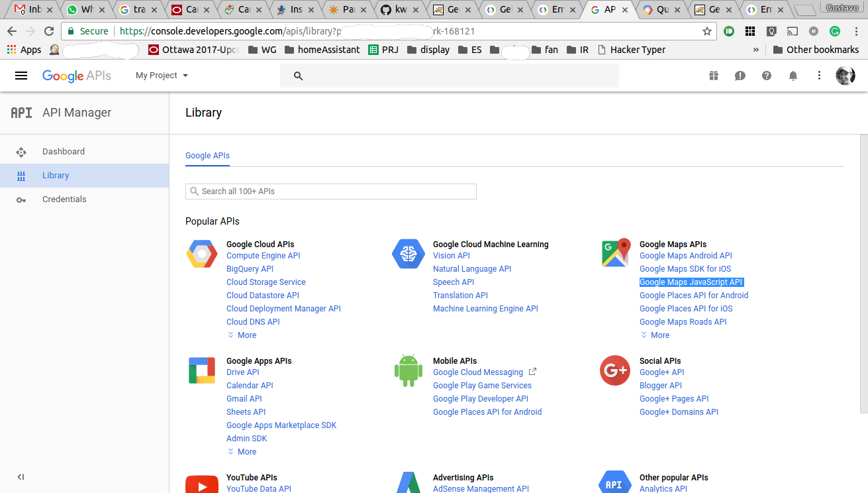Expand More under Google Maps APIs
868x493 pixels.
pos(655,335)
